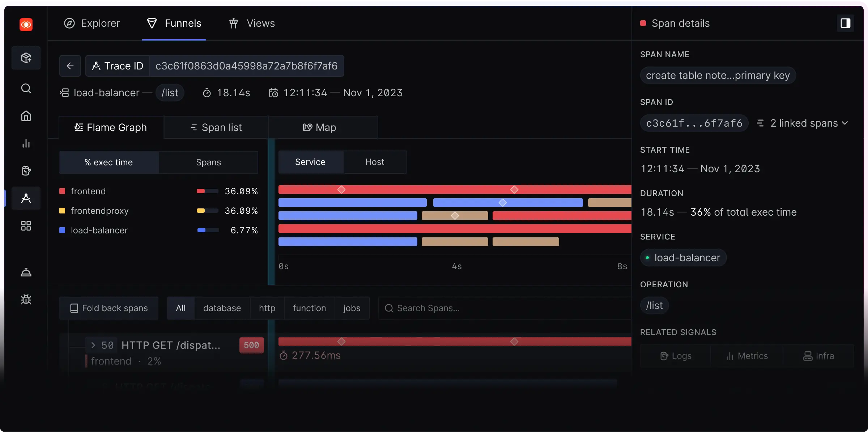Screen dimensions: 868x432
Task: Click the alerts bell icon in the sidebar
Action: tap(26, 272)
